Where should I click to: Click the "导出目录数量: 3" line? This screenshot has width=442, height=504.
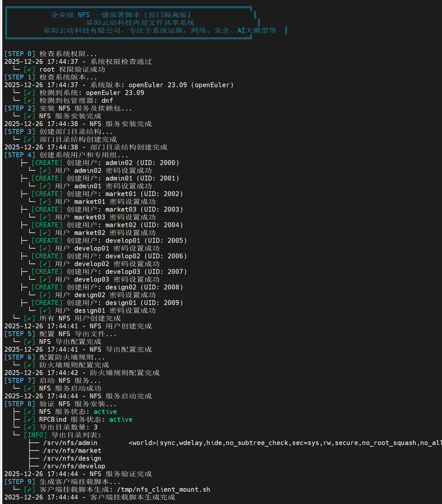tap(68, 427)
